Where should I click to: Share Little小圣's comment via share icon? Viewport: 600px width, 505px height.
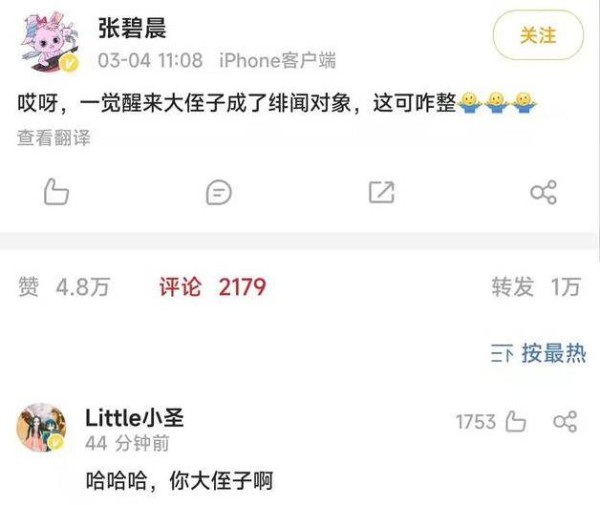pyautogui.click(x=565, y=422)
